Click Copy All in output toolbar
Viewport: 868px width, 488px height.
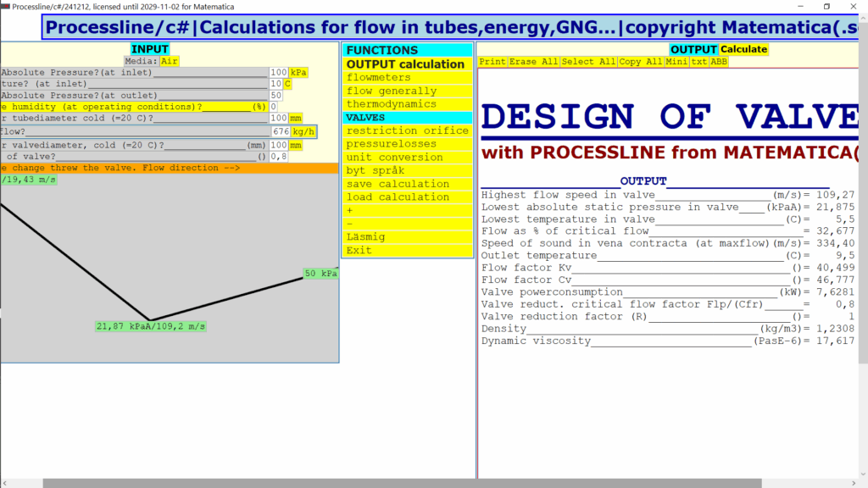pyautogui.click(x=642, y=62)
